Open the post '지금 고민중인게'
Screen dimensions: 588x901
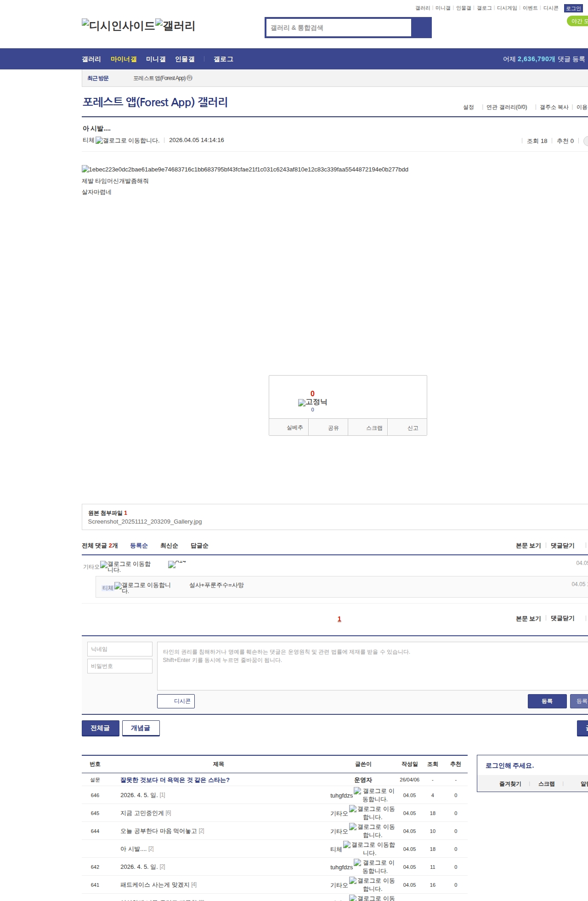[142, 813]
